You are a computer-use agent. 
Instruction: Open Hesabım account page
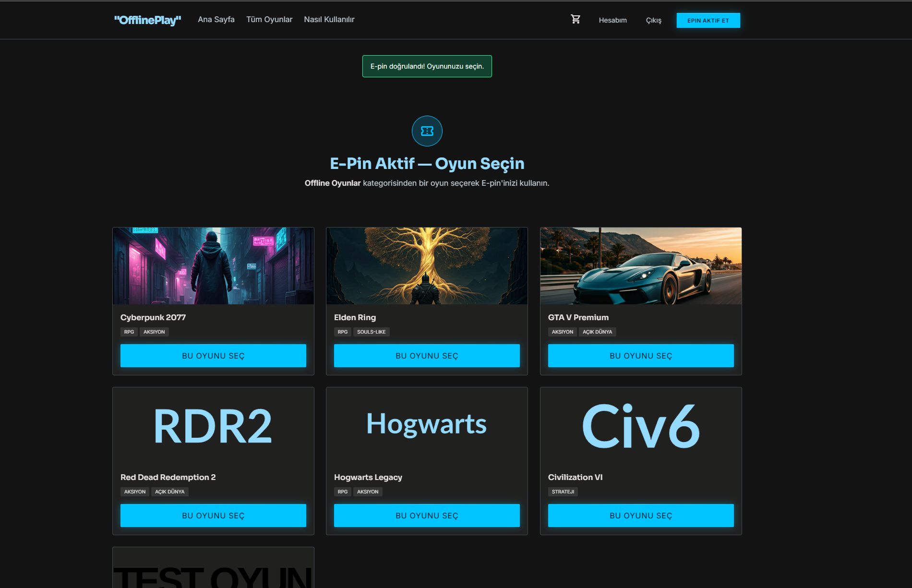(x=613, y=20)
